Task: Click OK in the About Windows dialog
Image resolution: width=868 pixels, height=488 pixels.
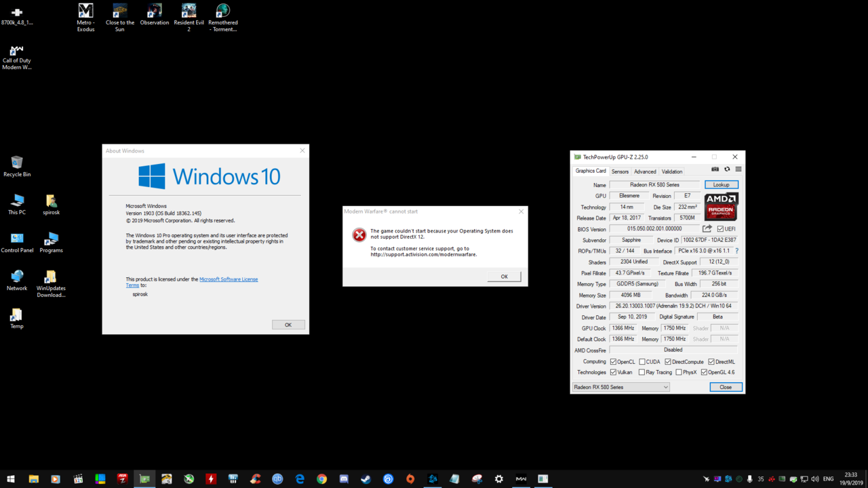Action: (288, 325)
